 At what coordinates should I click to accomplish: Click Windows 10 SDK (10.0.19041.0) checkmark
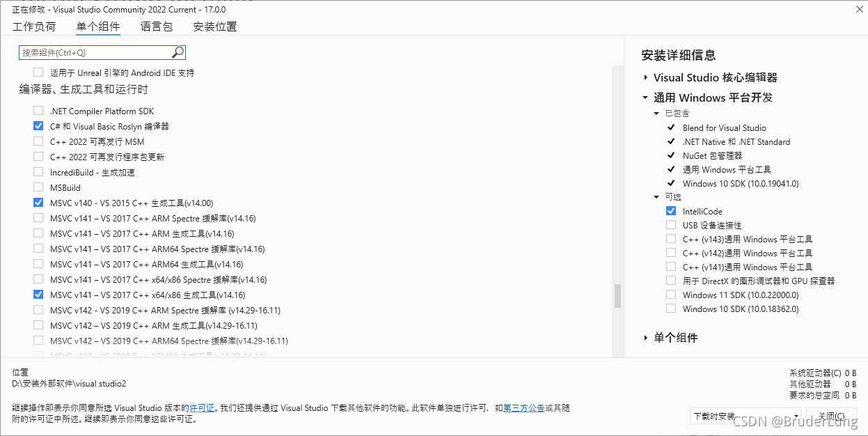(x=671, y=183)
